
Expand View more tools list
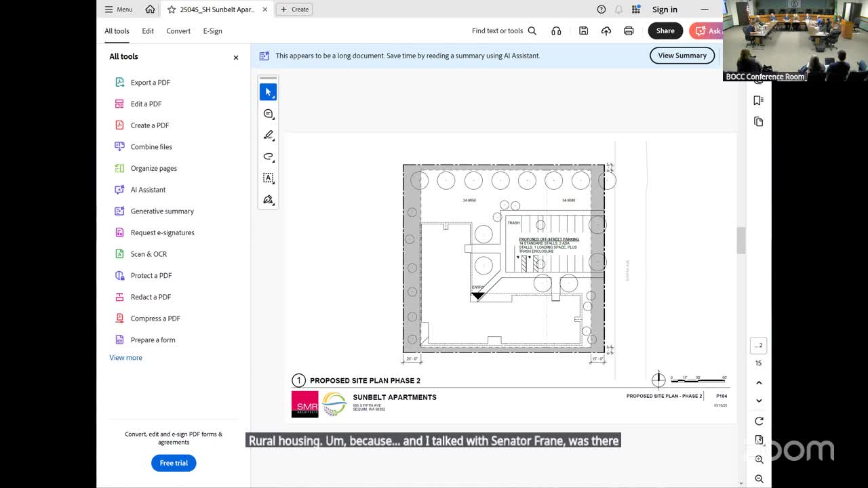pyautogui.click(x=125, y=358)
